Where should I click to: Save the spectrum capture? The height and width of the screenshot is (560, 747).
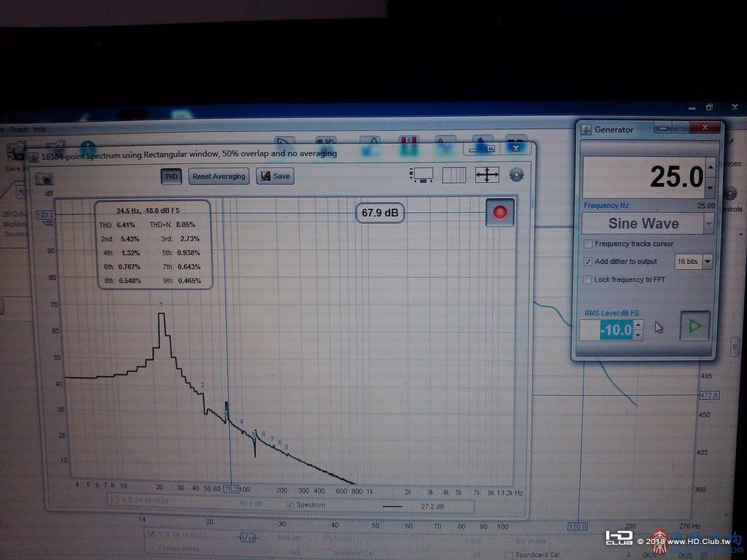(275, 176)
